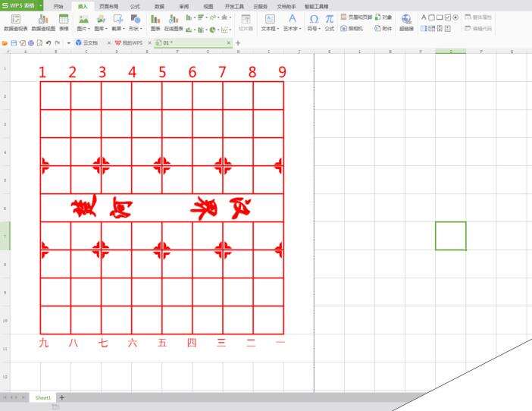The image size is (532, 411).
Task: Open 在线图表 online charts
Action: click(174, 23)
